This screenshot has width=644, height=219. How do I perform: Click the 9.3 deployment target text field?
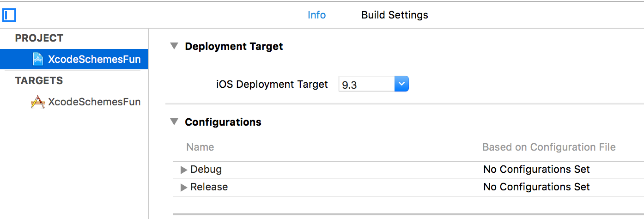(x=366, y=85)
